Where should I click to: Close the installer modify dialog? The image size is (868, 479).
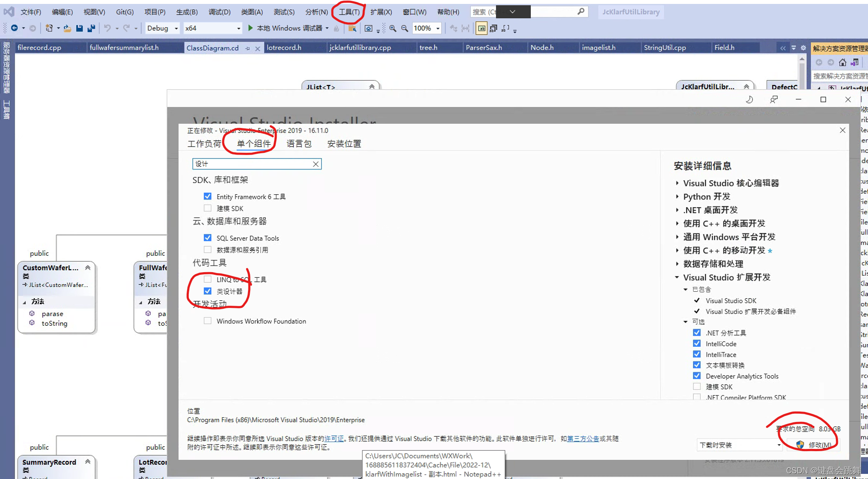(x=842, y=130)
